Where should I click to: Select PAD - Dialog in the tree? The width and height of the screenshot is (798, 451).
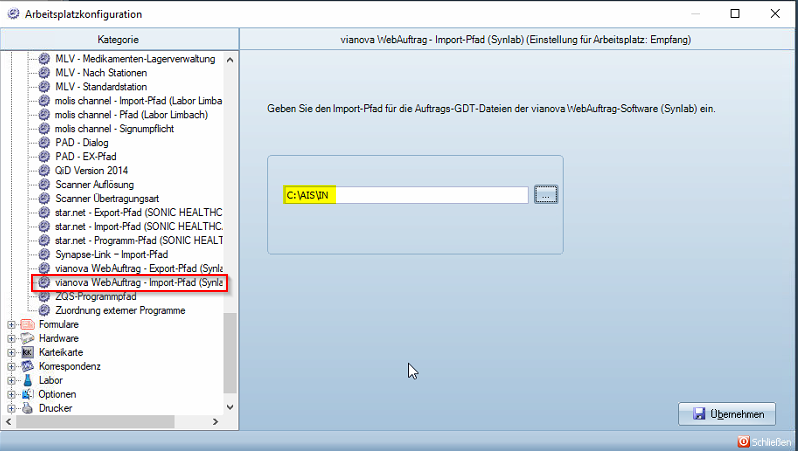pos(82,143)
